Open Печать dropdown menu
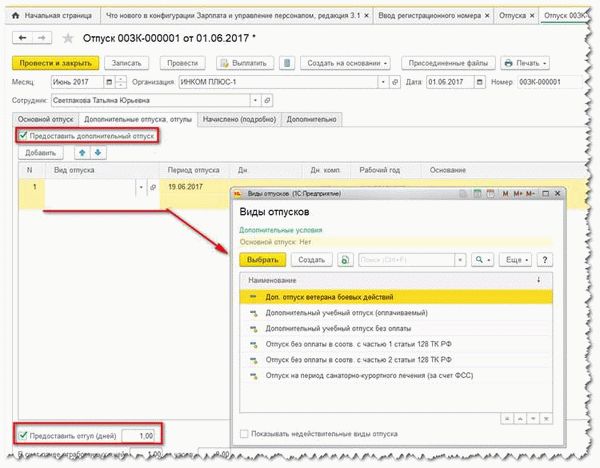Viewport: 600px width, 468px height. tap(525, 63)
